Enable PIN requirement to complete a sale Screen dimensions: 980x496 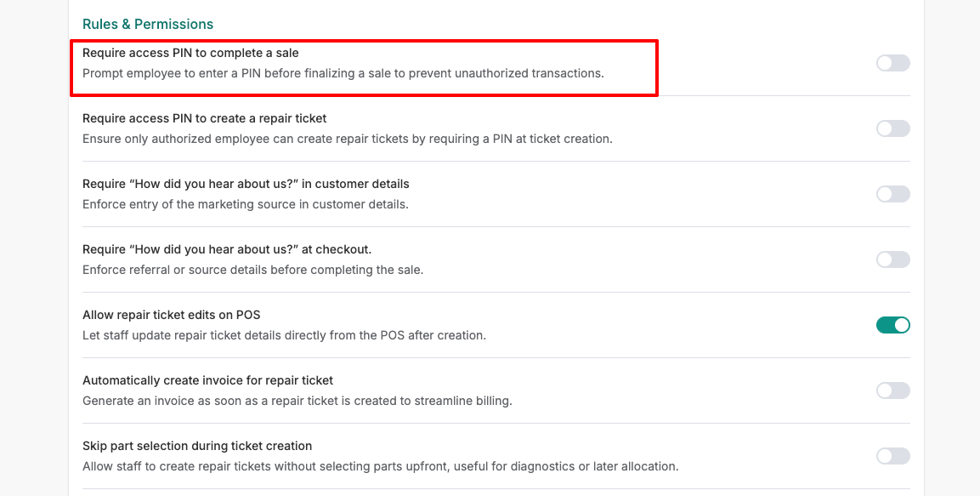click(892, 63)
